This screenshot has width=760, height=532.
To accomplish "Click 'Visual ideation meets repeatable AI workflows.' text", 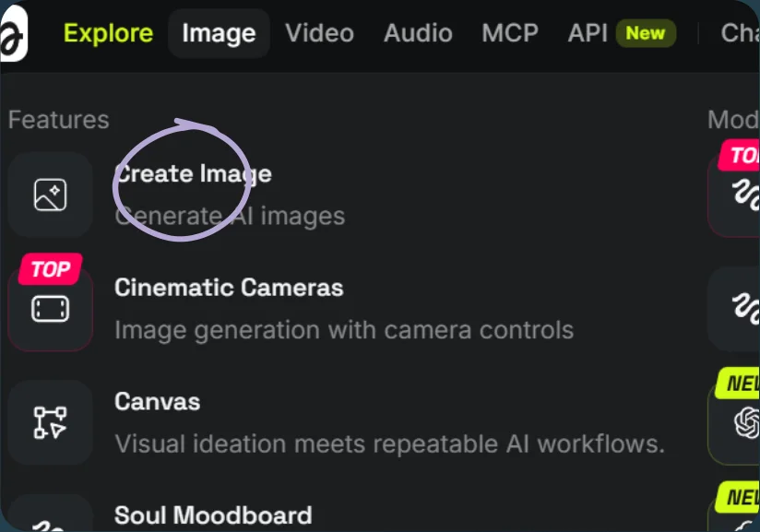I will (x=390, y=444).
